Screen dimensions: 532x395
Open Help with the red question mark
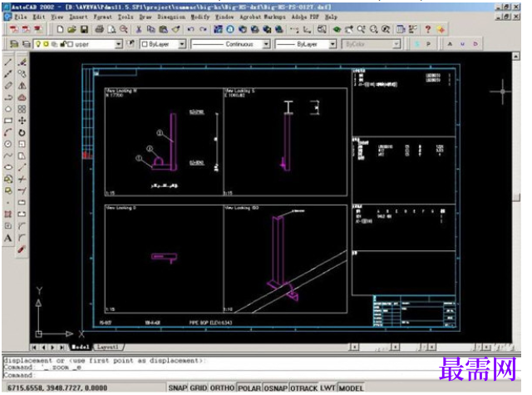428,30
